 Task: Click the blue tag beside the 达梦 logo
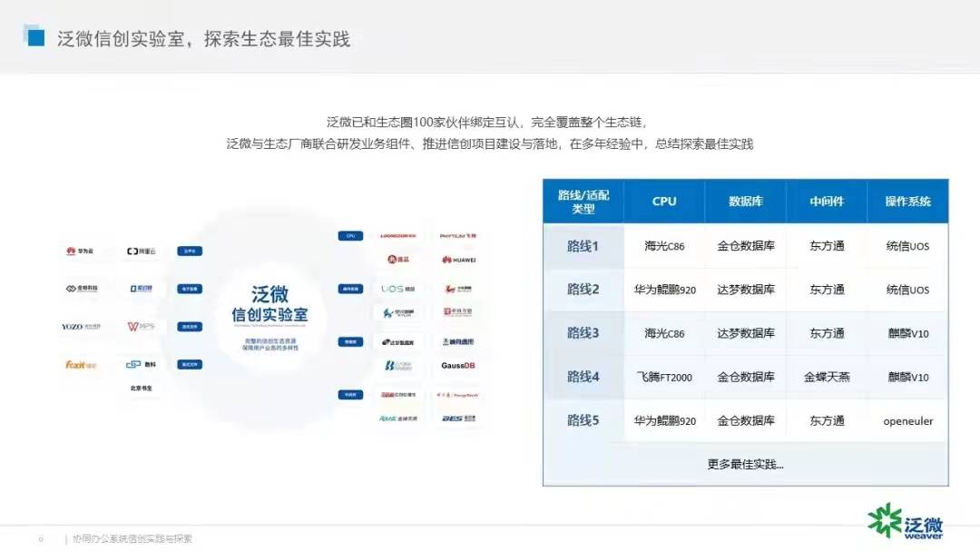click(x=350, y=342)
